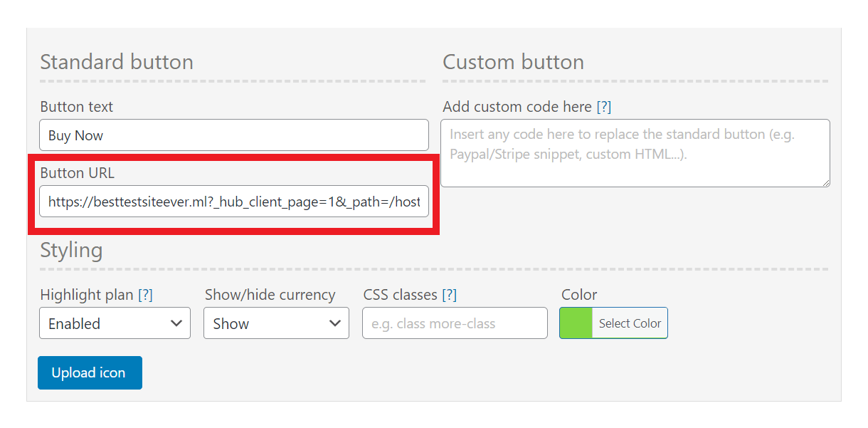Image resolution: width=868 pixels, height=428 pixels.
Task: Click the Color label
Action: 579,295
